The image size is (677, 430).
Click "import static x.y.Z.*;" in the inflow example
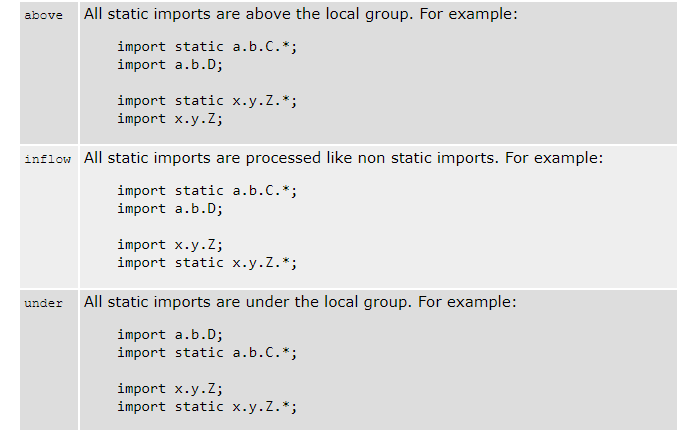(x=207, y=263)
